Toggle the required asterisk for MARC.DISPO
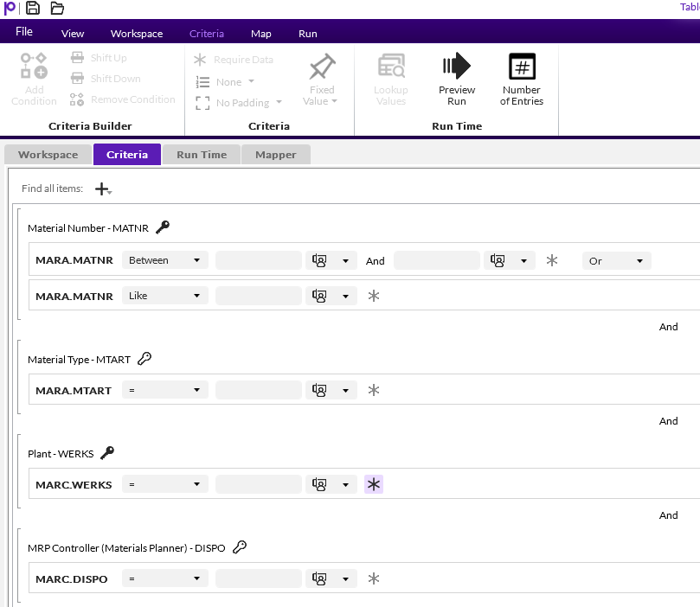This screenshot has height=607, width=700. 374,578
